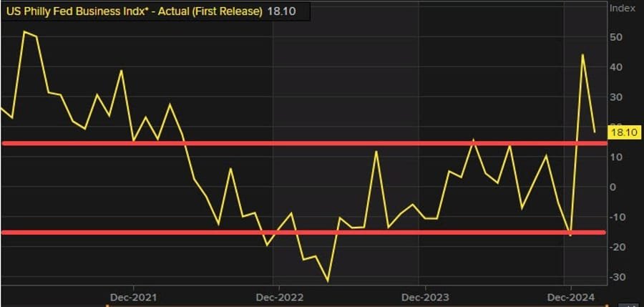Click the 50 tick on the y-axis

pyautogui.click(x=615, y=36)
